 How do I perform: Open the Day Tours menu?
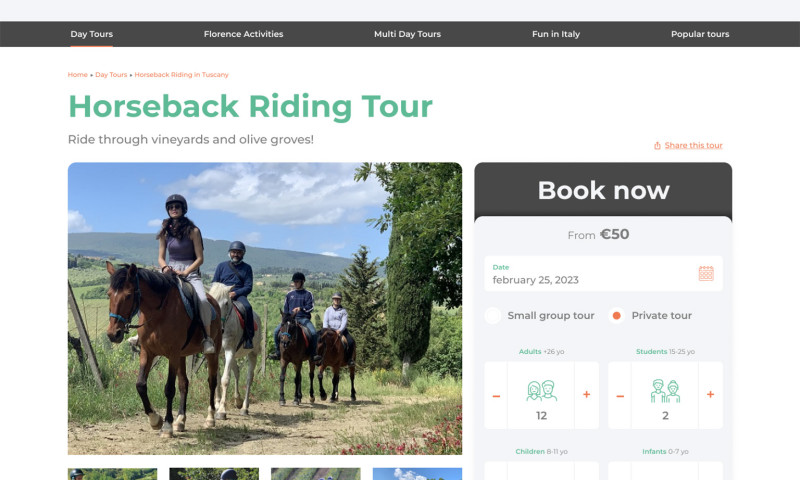tap(92, 34)
